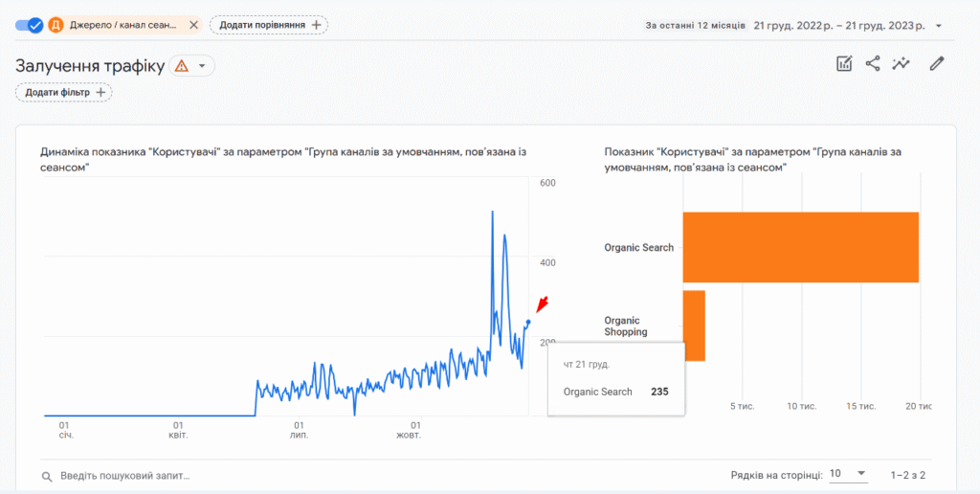Toggle the blue comparison switch at top left
The height and width of the screenshot is (494, 980).
(x=30, y=25)
